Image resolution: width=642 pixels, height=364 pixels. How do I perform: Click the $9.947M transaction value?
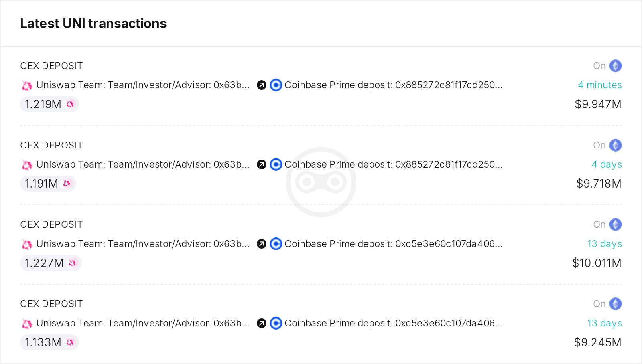coord(597,104)
